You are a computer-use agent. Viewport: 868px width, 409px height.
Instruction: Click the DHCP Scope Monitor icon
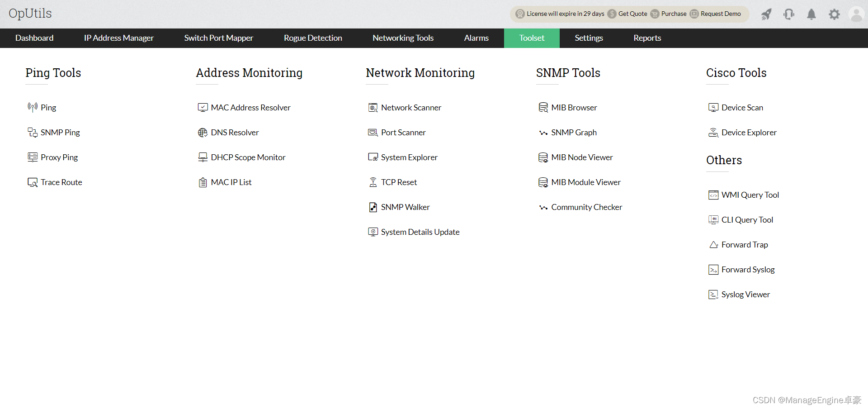pos(203,157)
